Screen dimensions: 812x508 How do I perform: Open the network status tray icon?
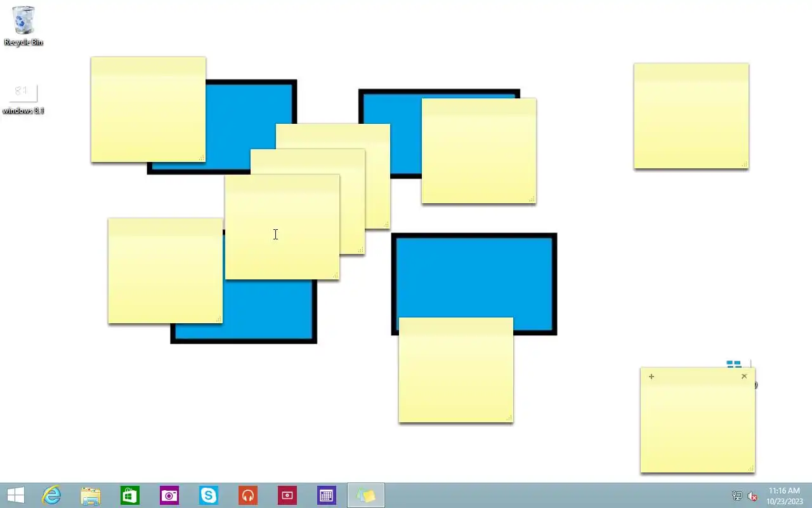tap(737, 496)
